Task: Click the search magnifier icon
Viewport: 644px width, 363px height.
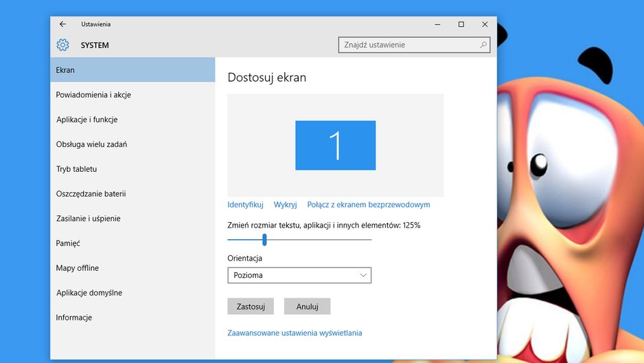Action: point(483,45)
